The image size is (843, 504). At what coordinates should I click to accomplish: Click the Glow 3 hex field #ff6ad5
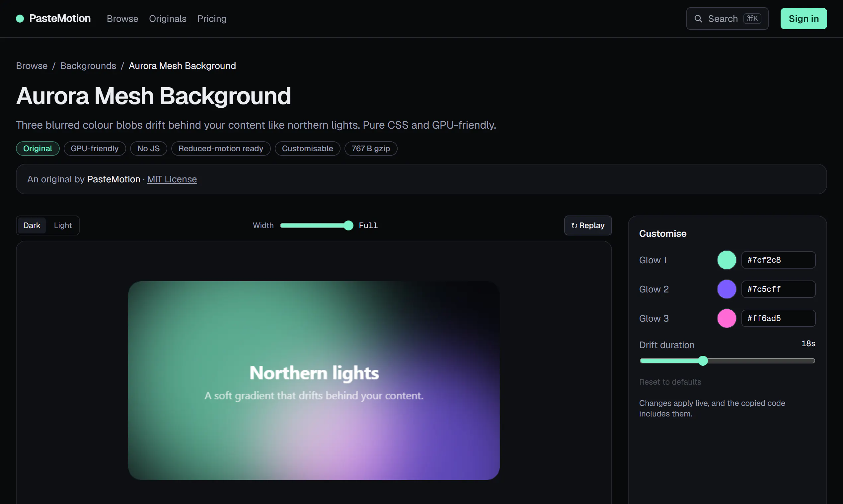(x=778, y=318)
